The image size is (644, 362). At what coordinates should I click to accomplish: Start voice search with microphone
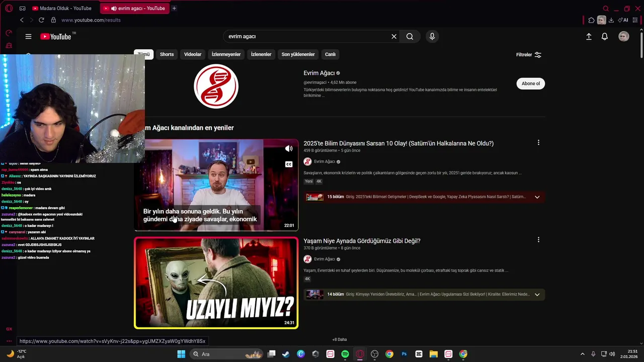[x=432, y=36]
